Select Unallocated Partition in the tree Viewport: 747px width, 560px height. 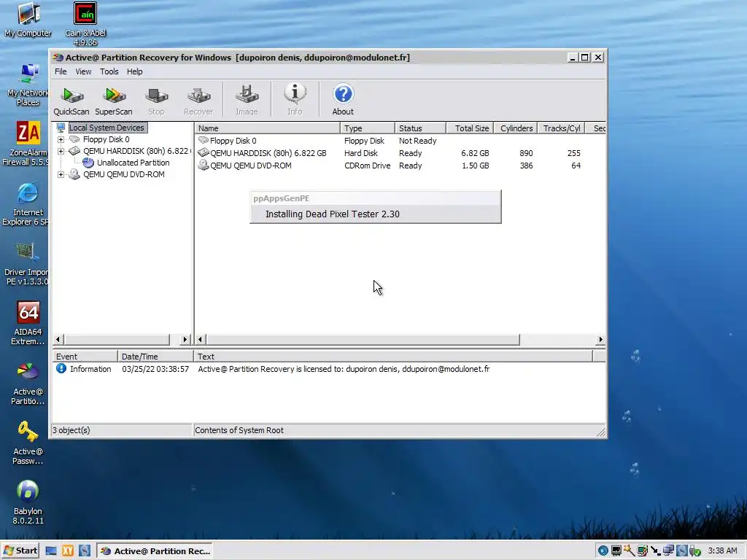click(133, 163)
